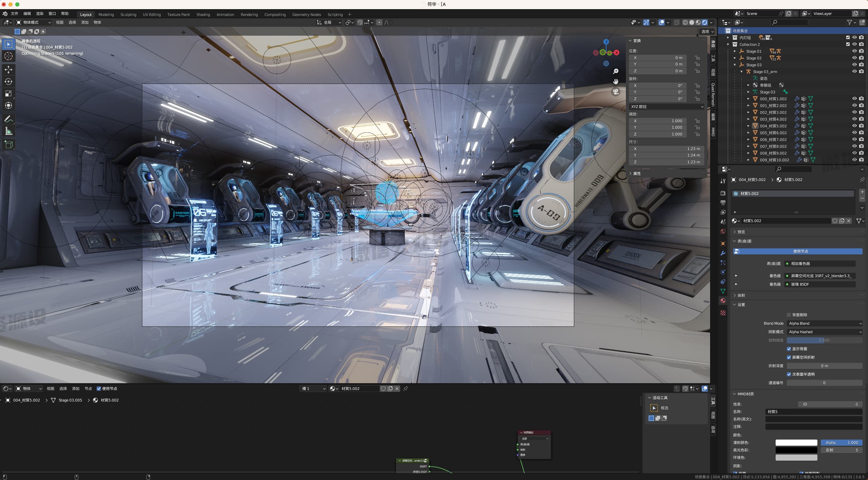The width and height of the screenshot is (868, 480).
Task: Open 物体模式 interaction mode dropdown
Action: (34, 22)
